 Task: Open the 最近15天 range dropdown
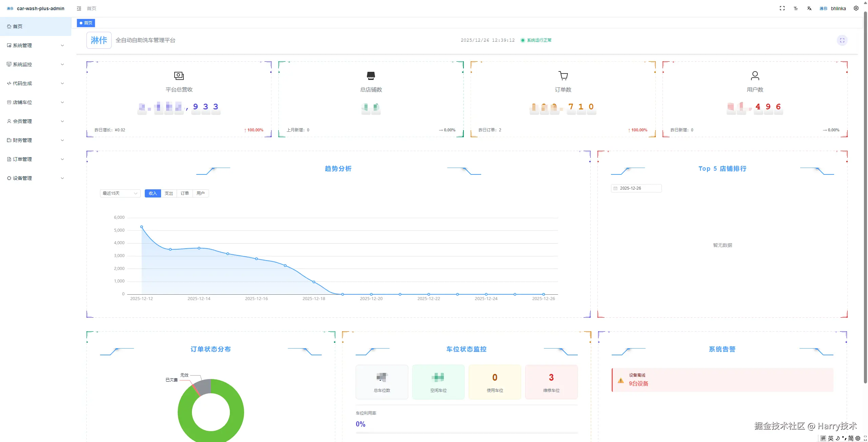click(x=120, y=193)
